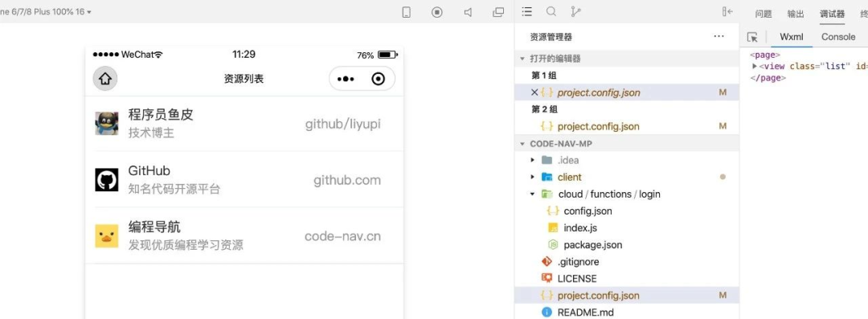Switch to the 输出 tab
868x319 pixels.
click(796, 14)
